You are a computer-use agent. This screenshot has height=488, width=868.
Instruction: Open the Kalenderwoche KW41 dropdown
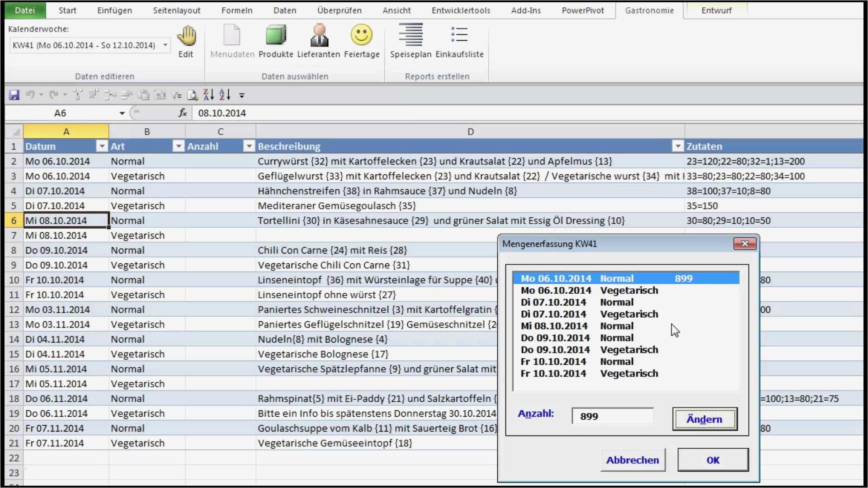[165, 45]
